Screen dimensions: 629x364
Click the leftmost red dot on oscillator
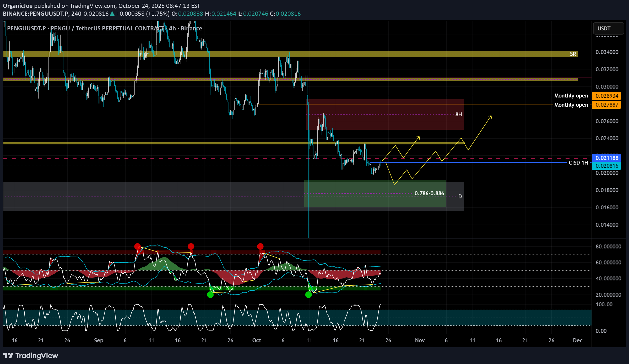pyautogui.click(x=137, y=246)
